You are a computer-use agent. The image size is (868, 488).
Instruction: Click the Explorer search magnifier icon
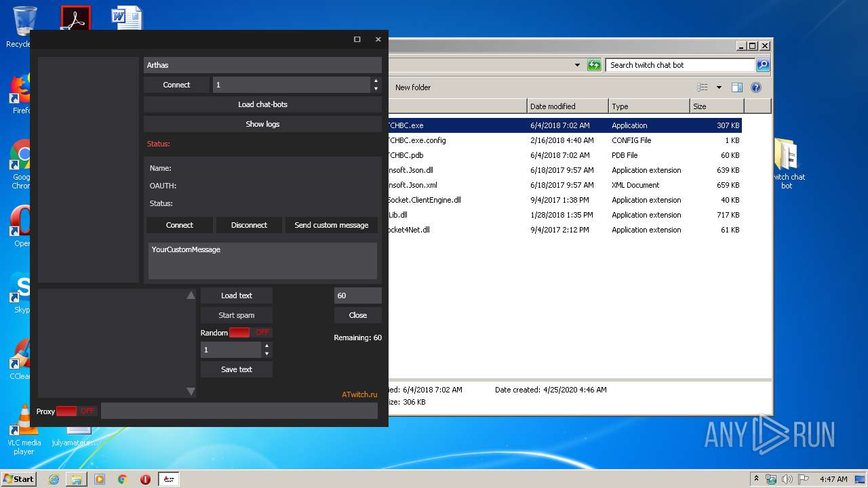coord(763,65)
